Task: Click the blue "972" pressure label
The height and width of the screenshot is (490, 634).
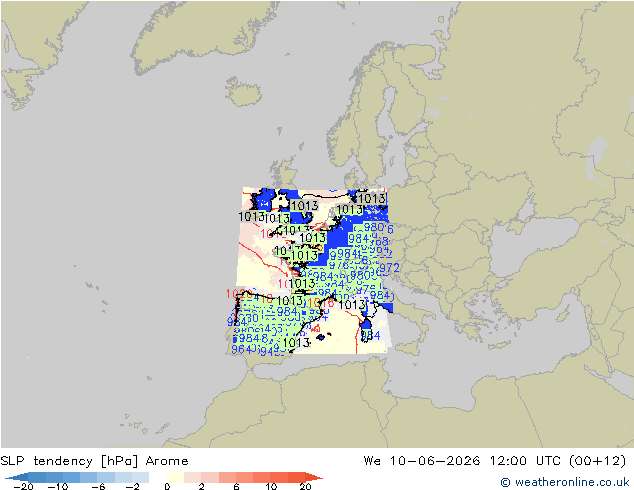Action: point(389,268)
